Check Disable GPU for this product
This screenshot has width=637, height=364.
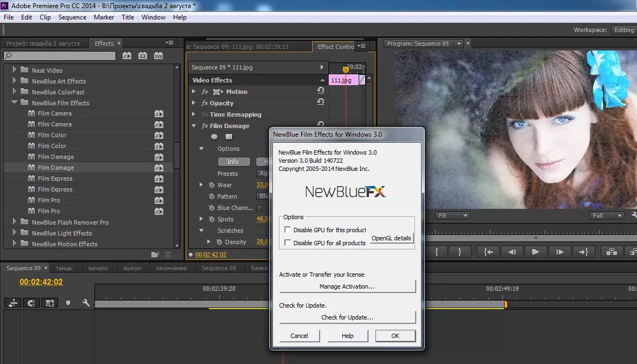click(288, 229)
